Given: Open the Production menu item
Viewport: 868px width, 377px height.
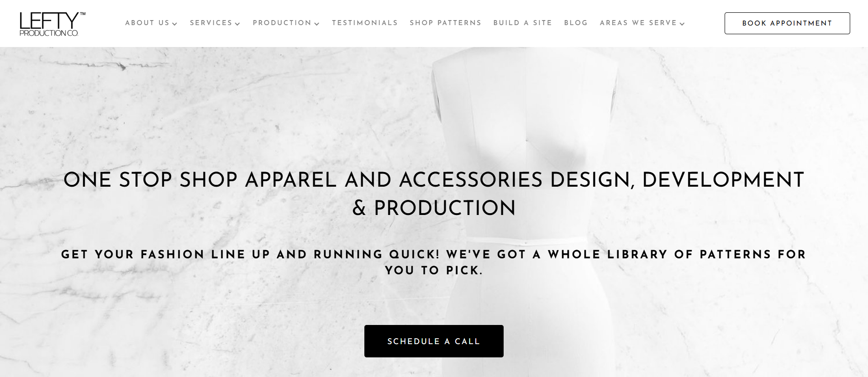Looking at the screenshot, I should [282, 23].
